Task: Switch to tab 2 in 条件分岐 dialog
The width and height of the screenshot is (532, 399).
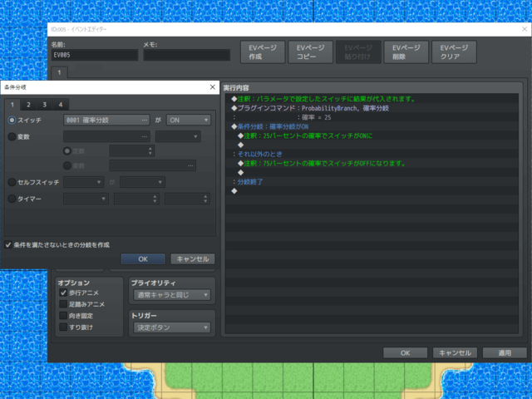Action: pos(28,104)
